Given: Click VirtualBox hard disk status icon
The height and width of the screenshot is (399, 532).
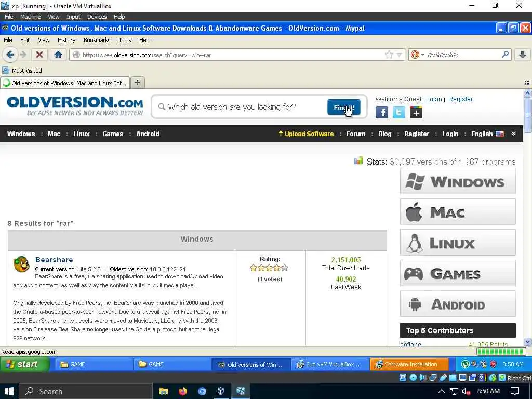Looking at the screenshot, I should coord(403,378).
